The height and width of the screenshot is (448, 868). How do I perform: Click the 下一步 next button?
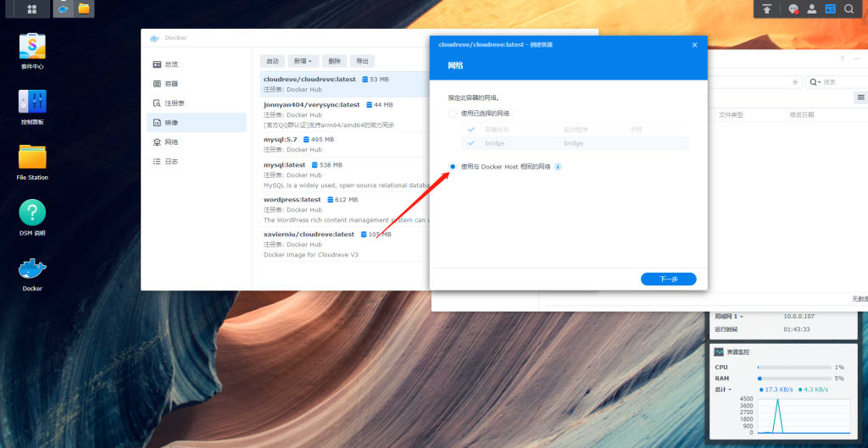[668, 279]
